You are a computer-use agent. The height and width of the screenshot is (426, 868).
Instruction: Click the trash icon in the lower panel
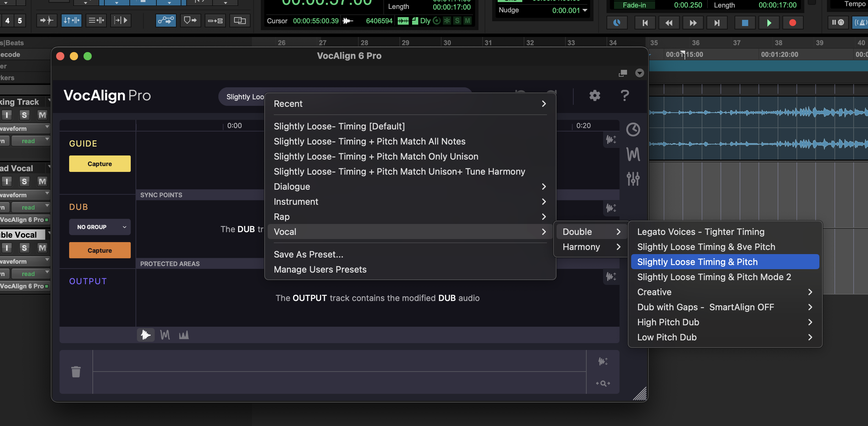76,372
